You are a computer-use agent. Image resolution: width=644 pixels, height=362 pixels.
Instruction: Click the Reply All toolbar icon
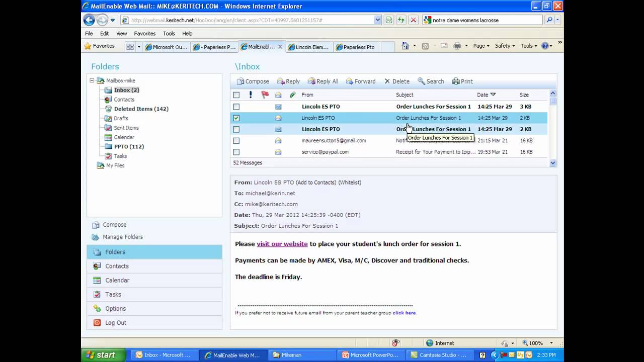[311, 81]
